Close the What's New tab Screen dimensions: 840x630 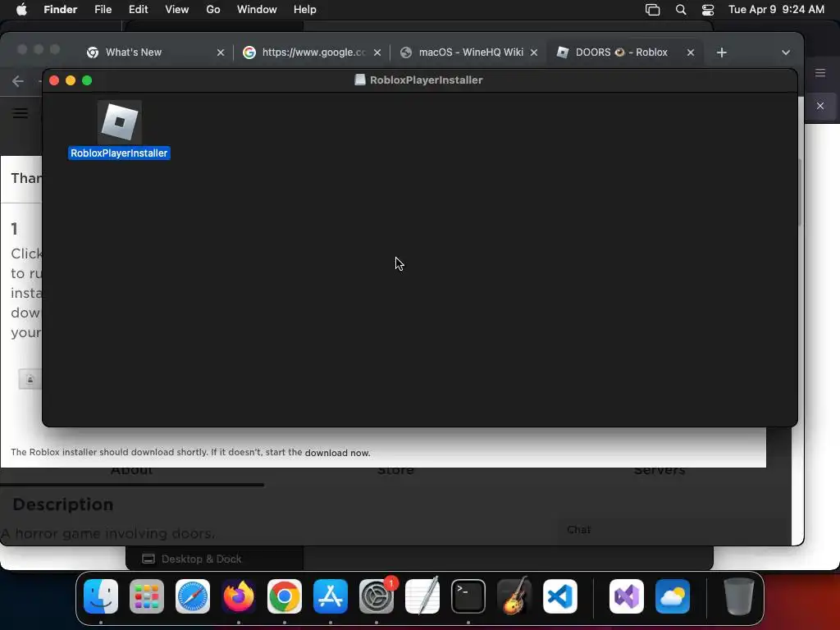220,52
